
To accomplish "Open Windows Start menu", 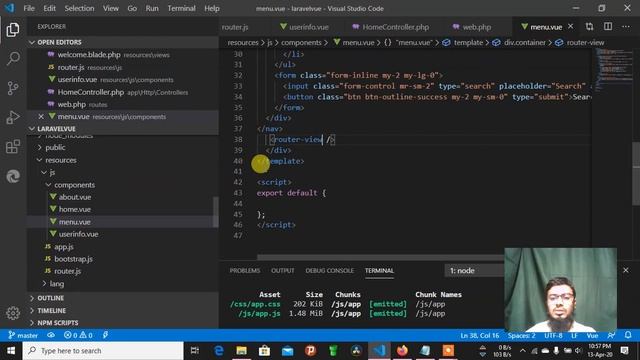I will 11,351.
